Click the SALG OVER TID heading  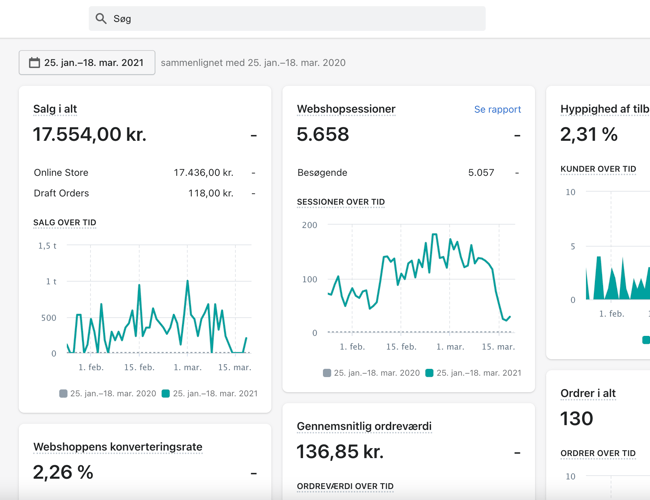point(65,223)
